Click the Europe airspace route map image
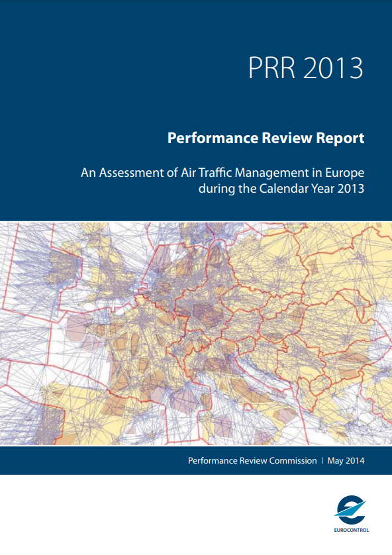 pyautogui.click(x=196, y=333)
